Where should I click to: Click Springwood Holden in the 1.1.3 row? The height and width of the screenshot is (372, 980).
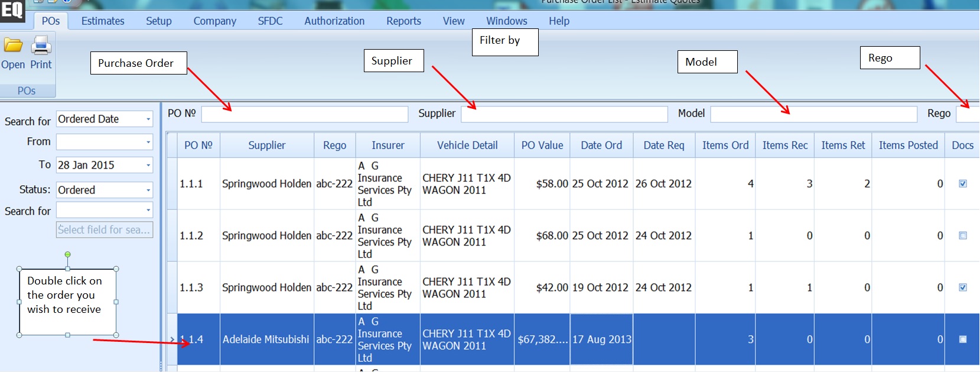coord(267,288)
